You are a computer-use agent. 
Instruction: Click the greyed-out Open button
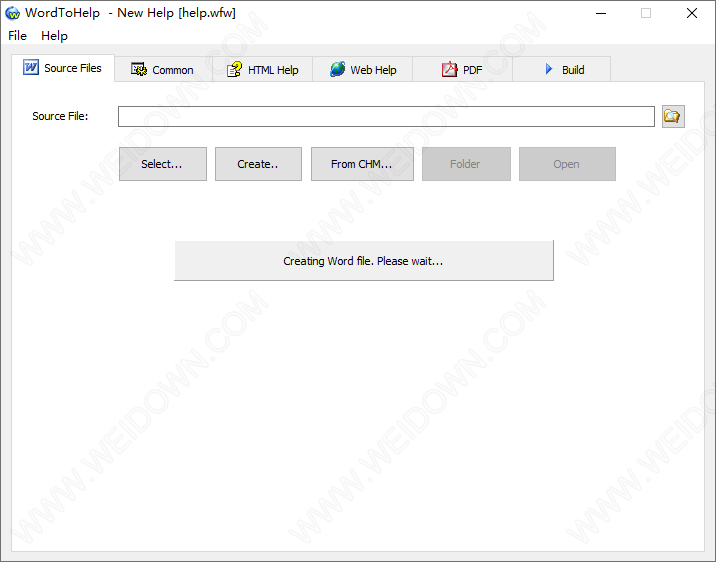pyautogui.click(x=567, y=164)
